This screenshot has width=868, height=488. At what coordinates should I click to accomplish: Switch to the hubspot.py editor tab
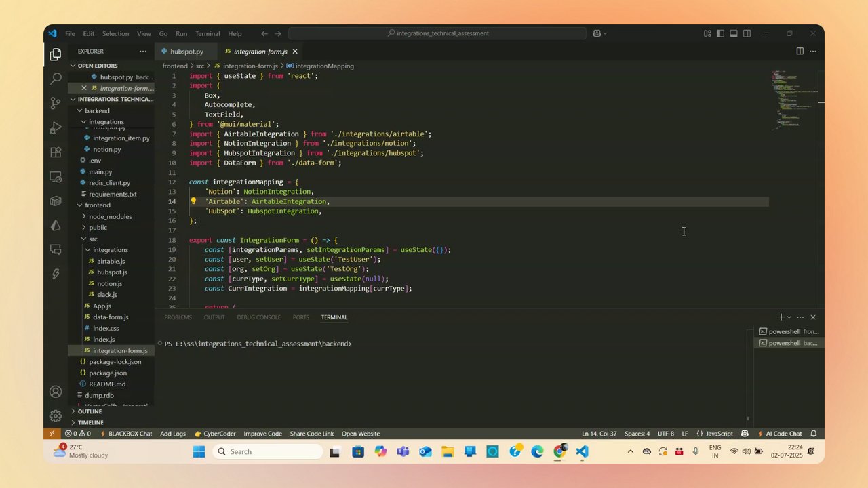coord(186,52)
